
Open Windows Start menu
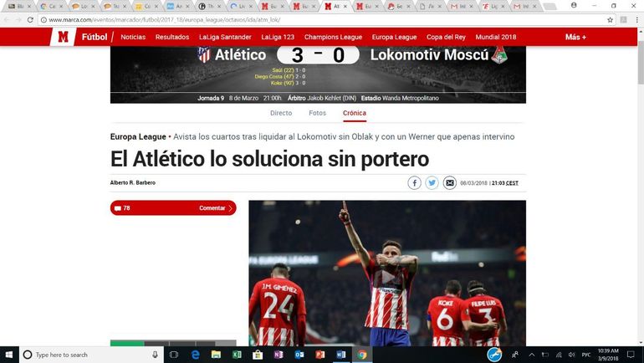coord(9,355)
